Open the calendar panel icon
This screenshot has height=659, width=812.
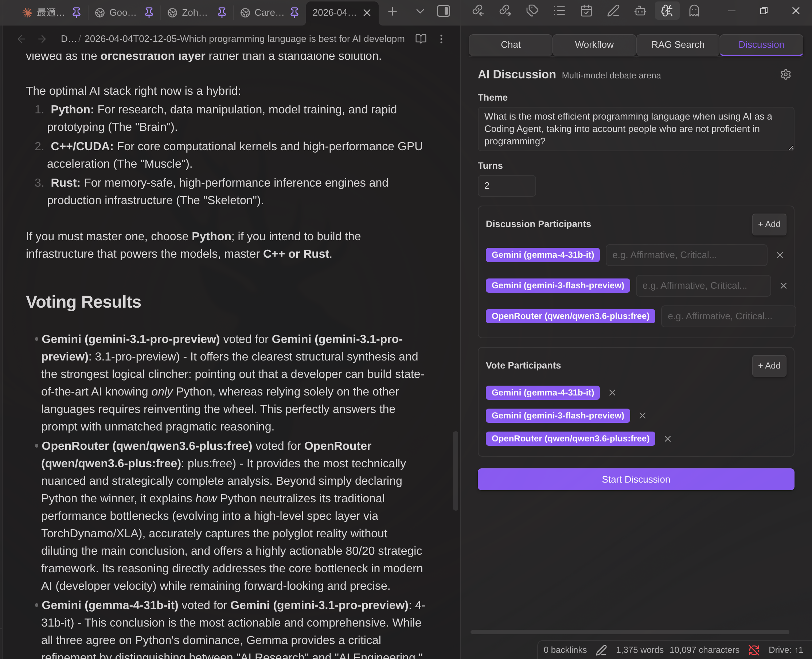tap(586, 11)
